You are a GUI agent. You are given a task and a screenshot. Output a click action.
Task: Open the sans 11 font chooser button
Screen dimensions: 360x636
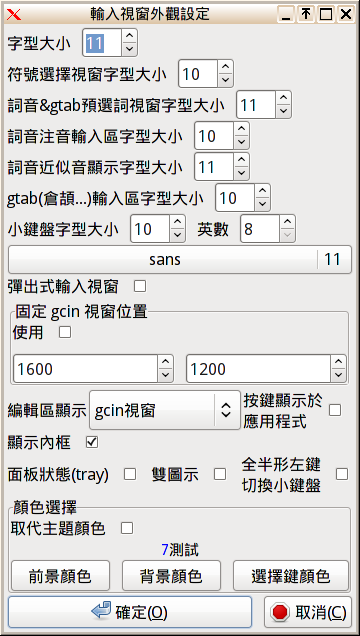tap(180, 259)
